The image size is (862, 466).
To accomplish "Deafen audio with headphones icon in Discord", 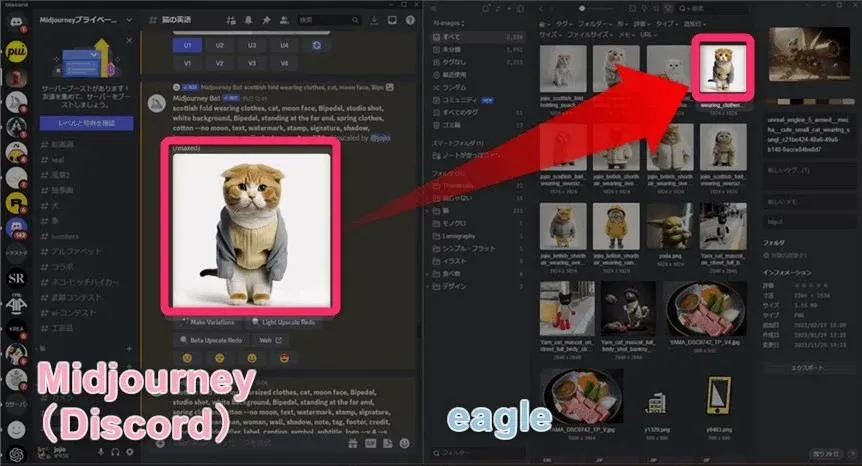I will pos(115,452).
